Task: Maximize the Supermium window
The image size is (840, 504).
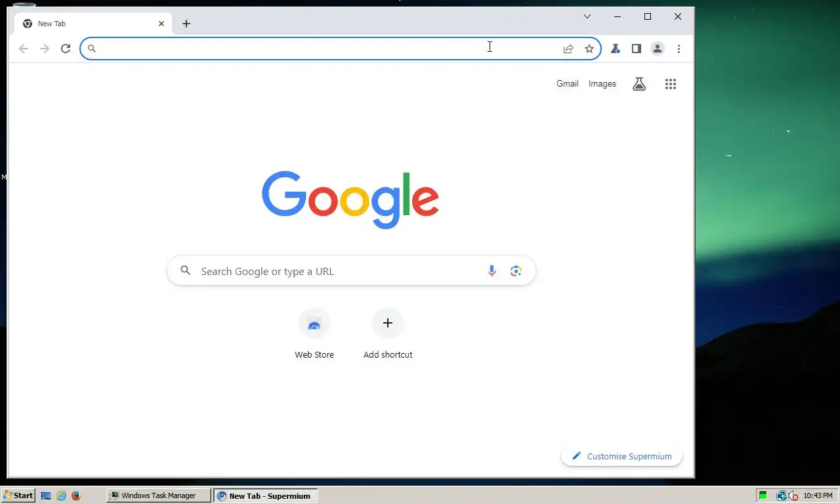Action: coord(648,16)
